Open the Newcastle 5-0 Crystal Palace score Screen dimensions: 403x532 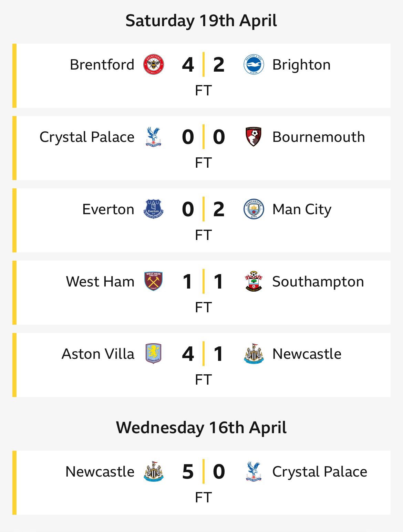pyautogui.click(x=203, y=472)
